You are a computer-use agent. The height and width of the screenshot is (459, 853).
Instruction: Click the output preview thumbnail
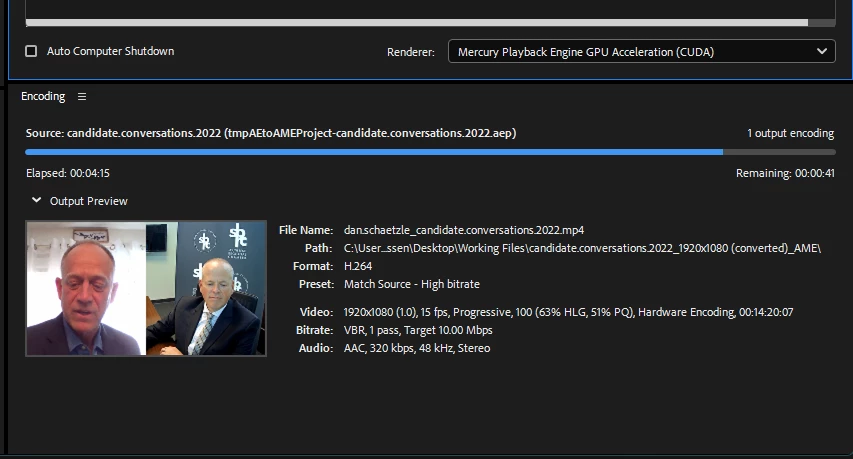pyautogui.click(x=146, y=288)
